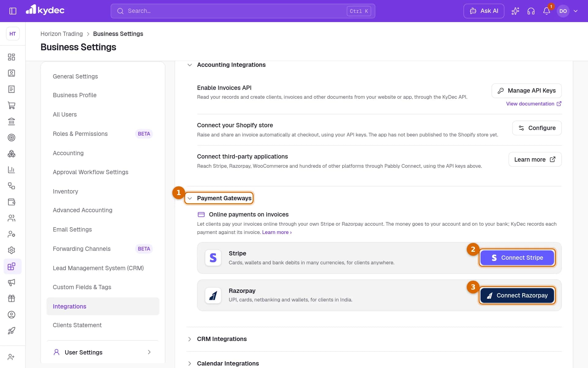Open the target goals sidebar icon
Viewport: 588px width, 368px height.
click(11, 137)
